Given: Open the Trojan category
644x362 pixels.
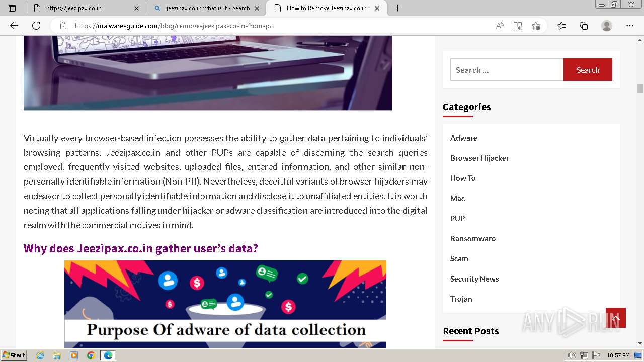Looking at the screenshot, I should click(461, 299).
